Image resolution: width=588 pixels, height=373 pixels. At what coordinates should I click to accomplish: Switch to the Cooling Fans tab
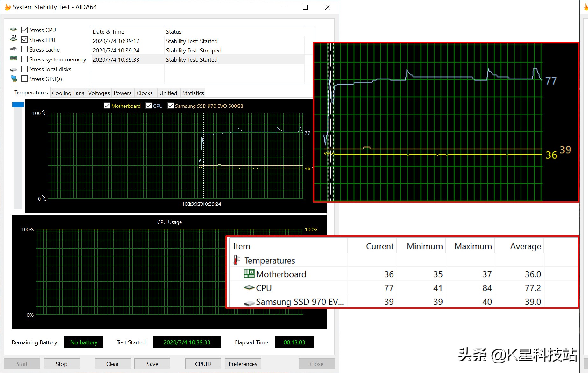pos(68,93)
